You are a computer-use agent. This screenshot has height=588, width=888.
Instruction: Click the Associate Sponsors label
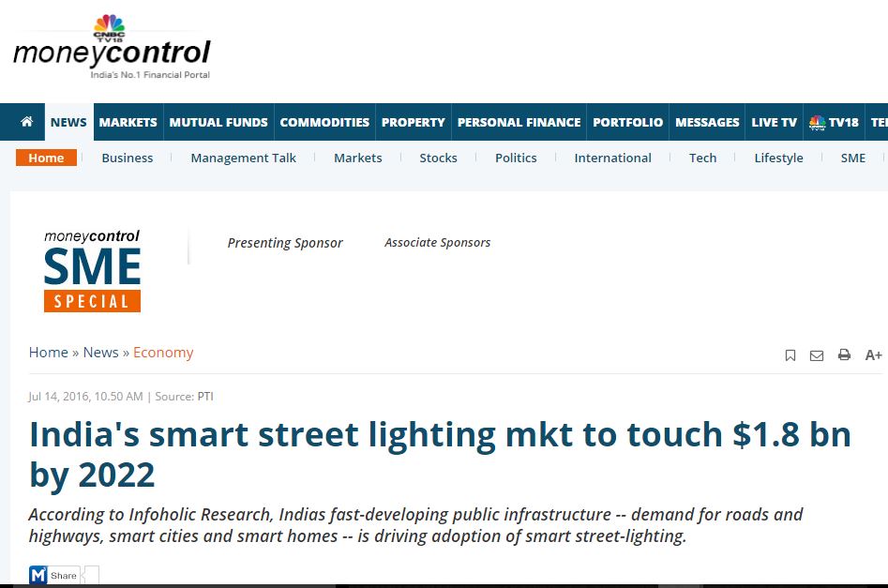437,243
